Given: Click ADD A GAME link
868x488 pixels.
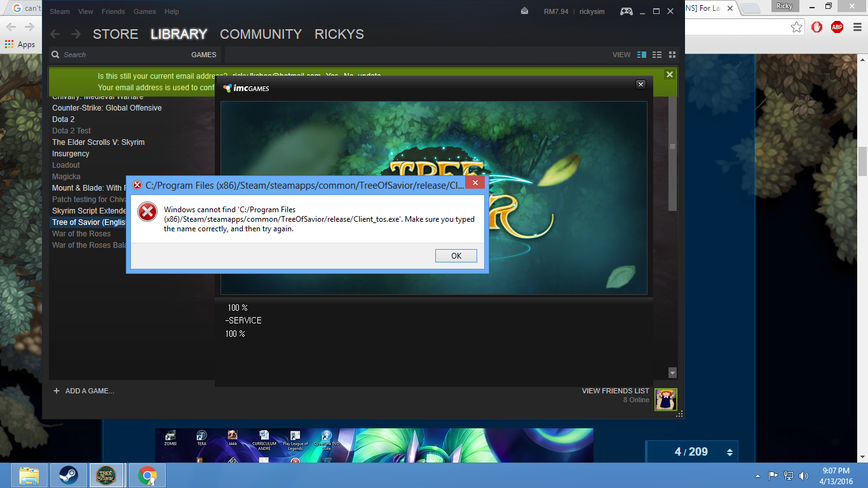Looking at the screenshot, I should pyautogui.click(x=89, y=391).
